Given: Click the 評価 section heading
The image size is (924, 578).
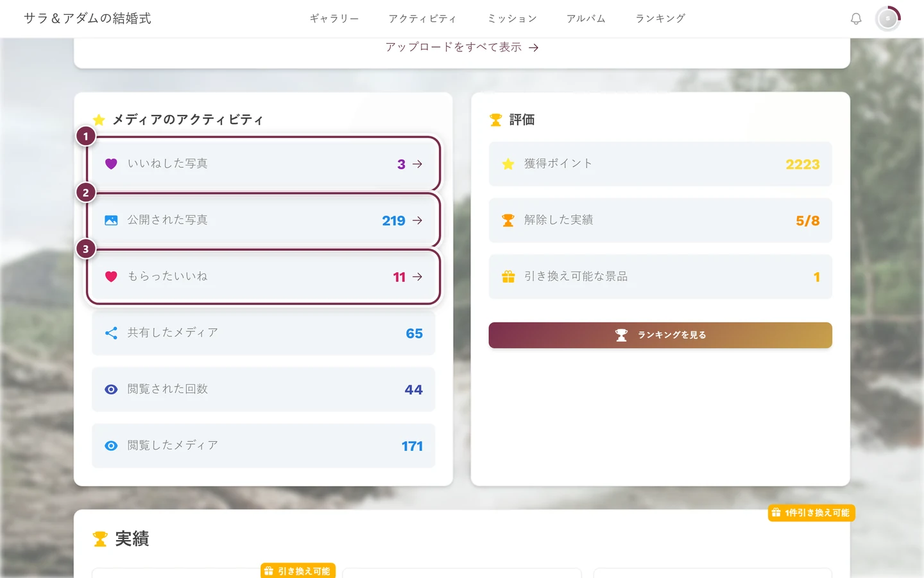Looking at the screenshot, I should 522,120.
